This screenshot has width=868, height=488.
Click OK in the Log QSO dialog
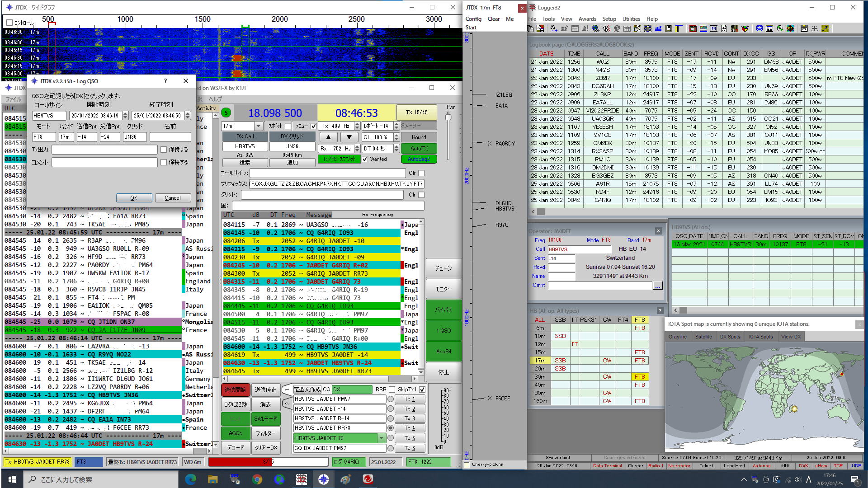click(134, 198)
